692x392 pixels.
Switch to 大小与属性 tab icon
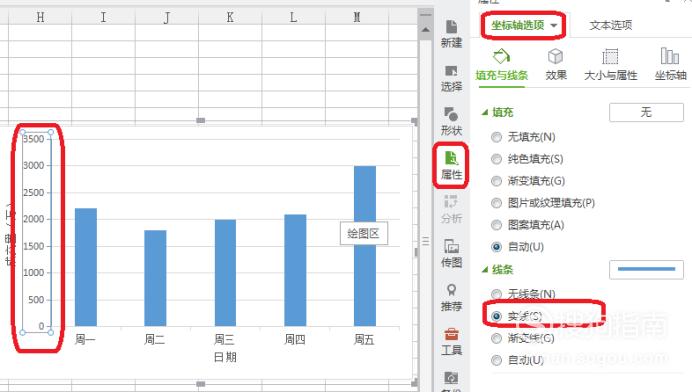(610, 65)
